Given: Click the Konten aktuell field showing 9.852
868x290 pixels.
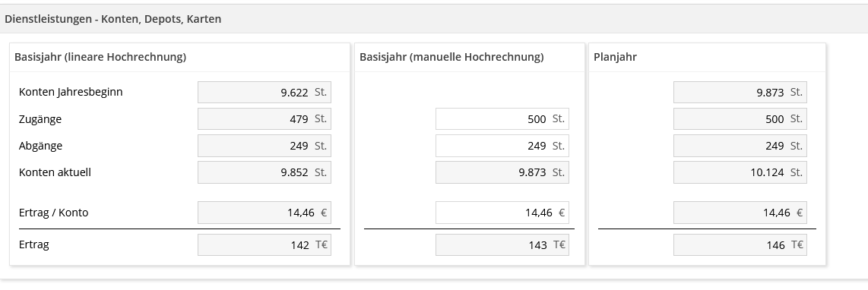Looking at the screenshot, I should pyautogui.click(x=264, y=172).
